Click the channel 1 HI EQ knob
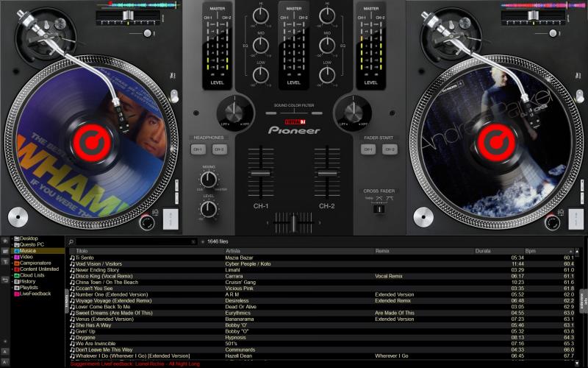Image resolution: width=588 pixels, height=368 pixels. coord(261,15)
